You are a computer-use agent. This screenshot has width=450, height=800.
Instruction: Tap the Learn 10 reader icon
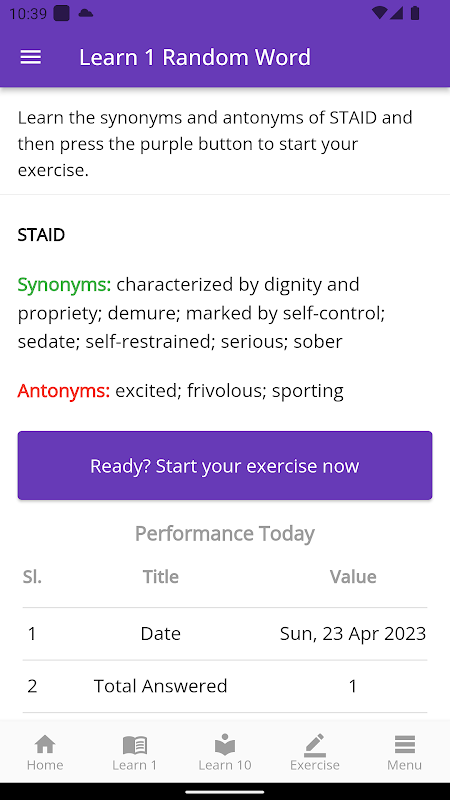225,744
